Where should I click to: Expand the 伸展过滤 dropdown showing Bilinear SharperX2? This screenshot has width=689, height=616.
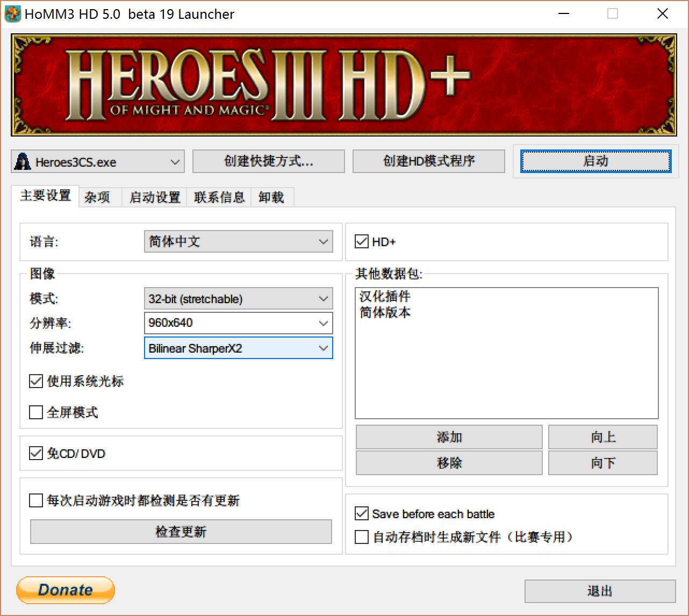click(239, 348)
